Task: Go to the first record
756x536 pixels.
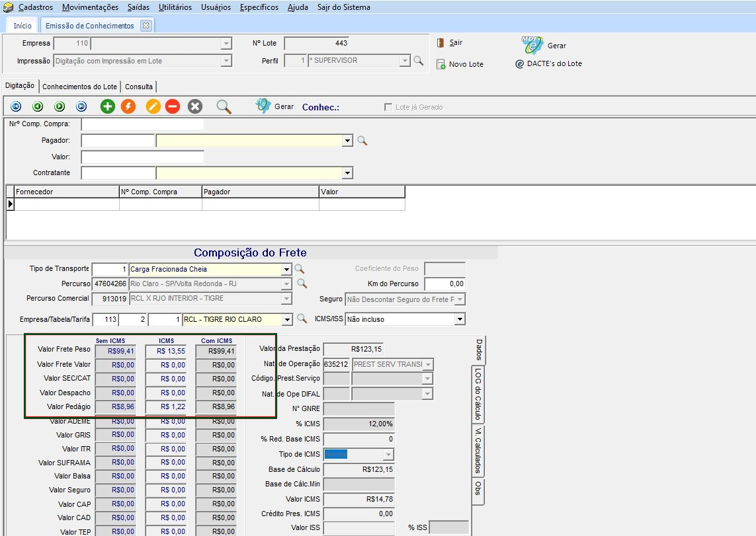Action: point(16,106)
